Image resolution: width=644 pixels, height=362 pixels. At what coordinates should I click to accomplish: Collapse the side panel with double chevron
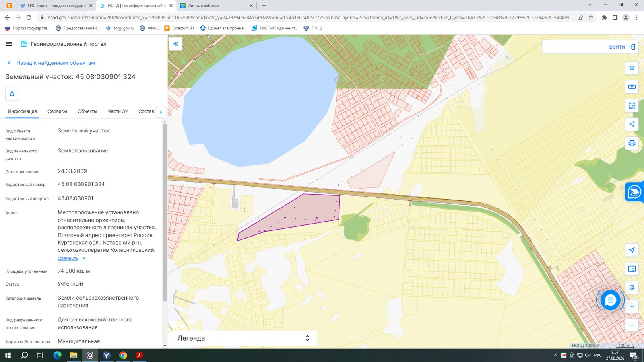pyautogui.click(x=176, y=44)
